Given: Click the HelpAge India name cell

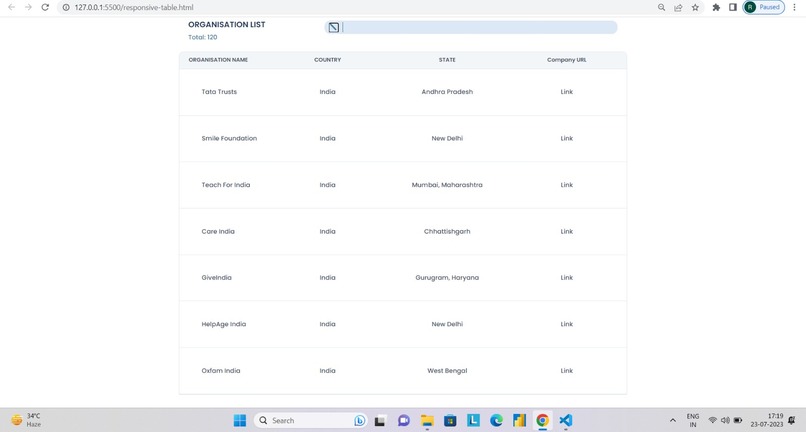Looking at the screenshot, I should pos(224,324).
